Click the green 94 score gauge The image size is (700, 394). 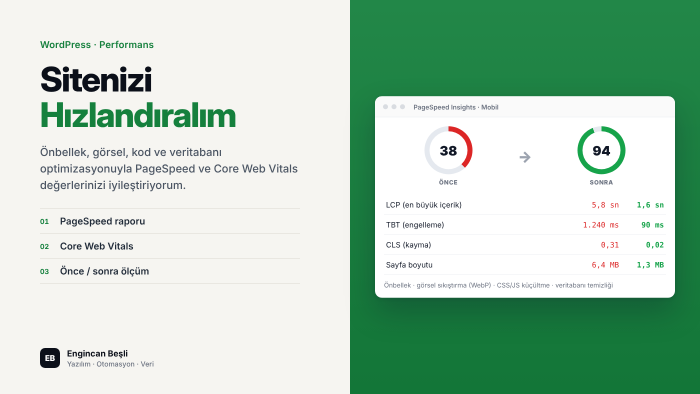pyautogui.click(x=601, y=150)
